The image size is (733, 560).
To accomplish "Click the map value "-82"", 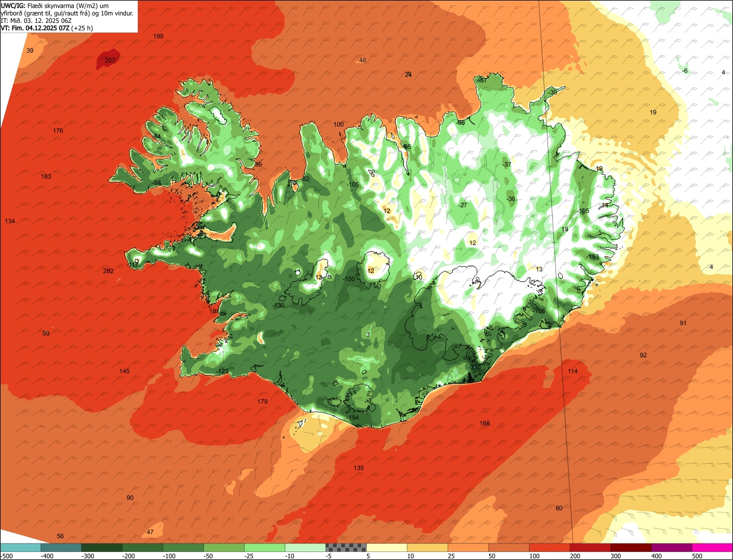I will (x=305, y=179).
